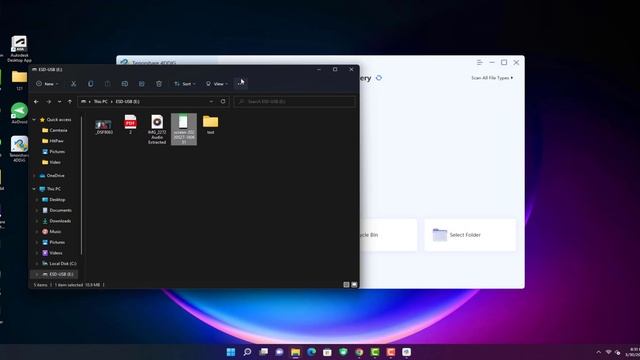Image resolution: width=640 pixels, height=360 pixels.
Task: Show hidden system tray icons
Action: point(599,352)
